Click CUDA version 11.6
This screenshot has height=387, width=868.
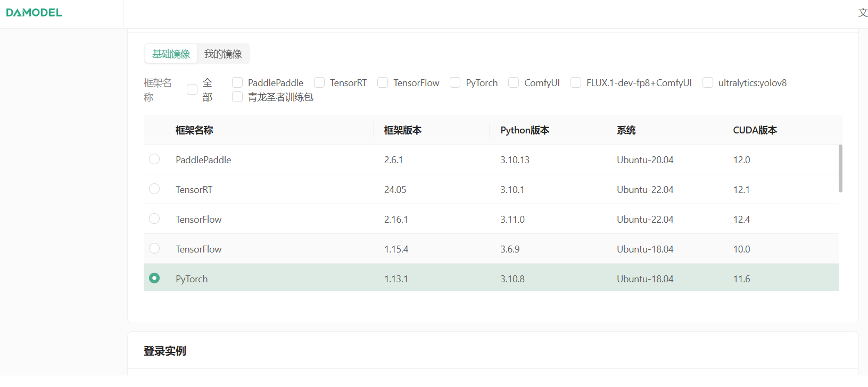[741, 279]
